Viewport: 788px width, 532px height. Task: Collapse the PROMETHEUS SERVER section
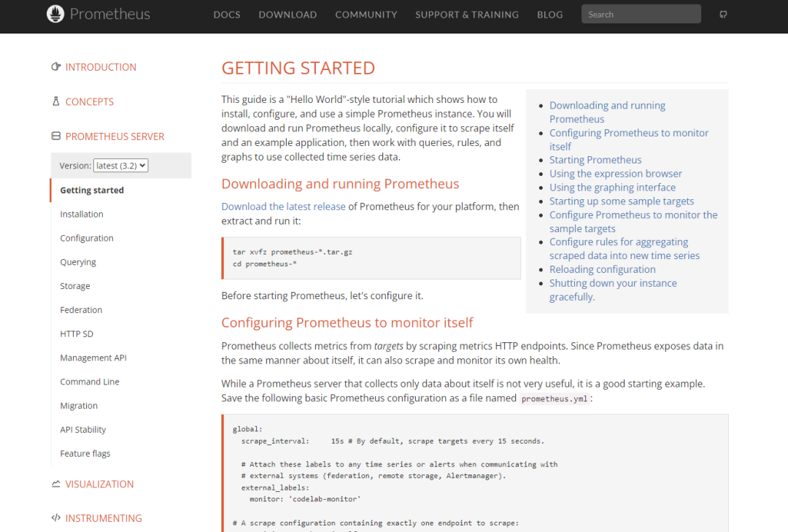[x=115, y=136]
